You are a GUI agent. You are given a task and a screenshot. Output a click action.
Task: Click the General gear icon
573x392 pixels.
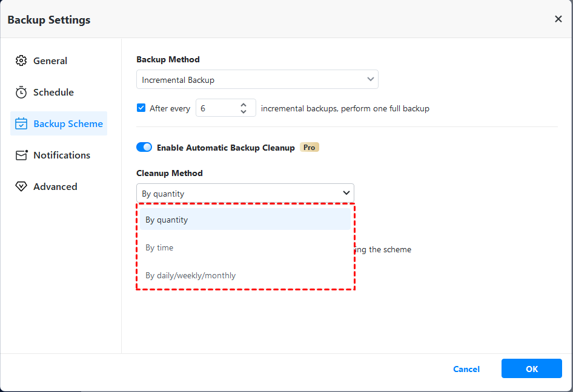(x=21, y=60)
